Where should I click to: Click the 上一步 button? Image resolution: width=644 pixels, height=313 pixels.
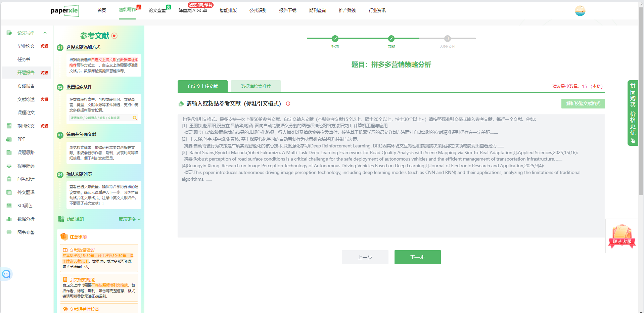click(x=365, y=257)
